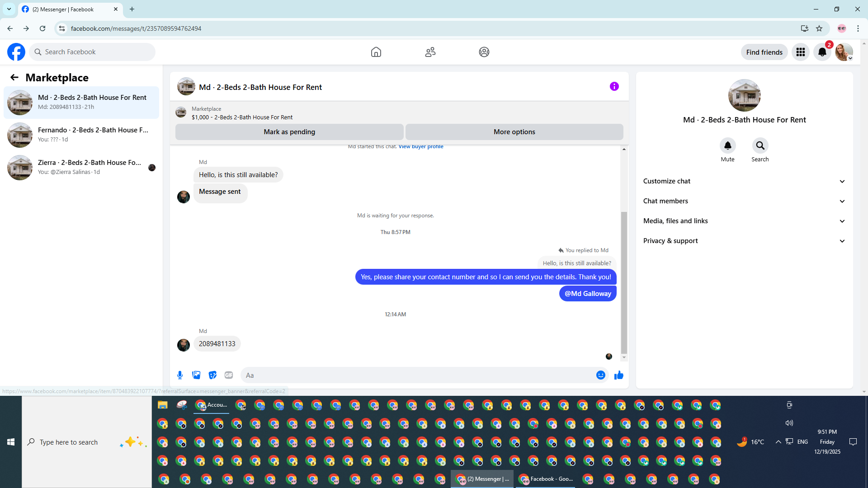Open the emoji picker in message box
The image size is (868, 488).
(x=600, y=375)
